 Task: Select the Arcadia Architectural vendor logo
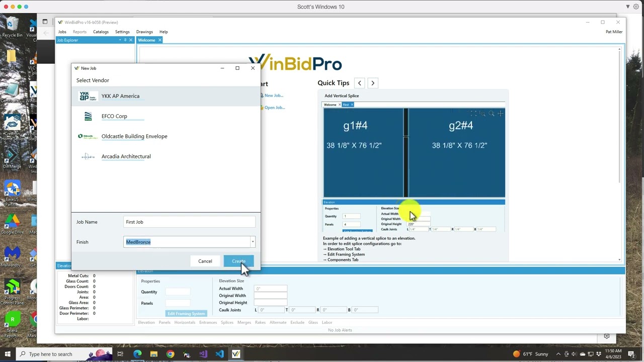(x=88, y=156)
